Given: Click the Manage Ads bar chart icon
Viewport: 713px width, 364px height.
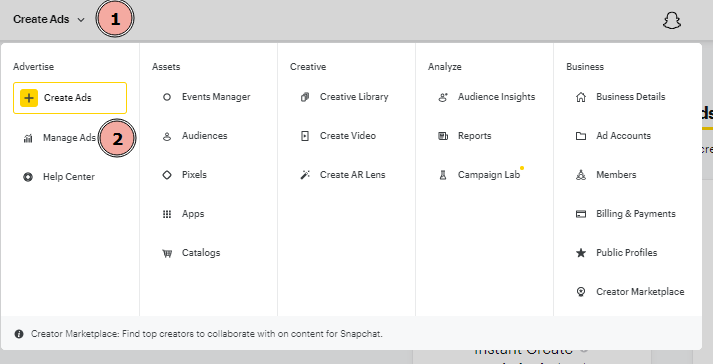Looking at the screenshot, I should [28, 138].
